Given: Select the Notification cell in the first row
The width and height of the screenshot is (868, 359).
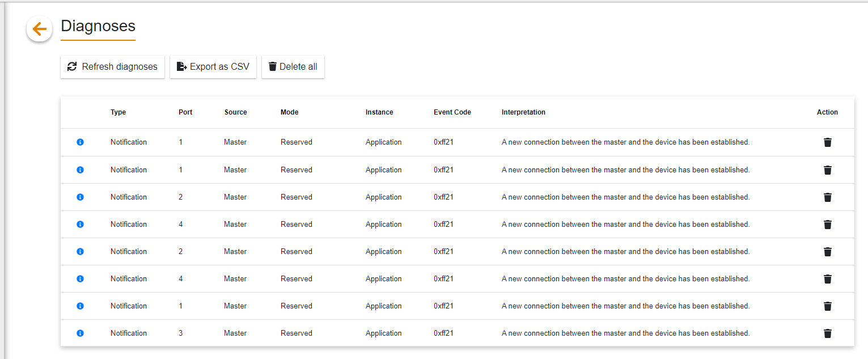Looking at the screenshot, I should (x=129, y=142).
